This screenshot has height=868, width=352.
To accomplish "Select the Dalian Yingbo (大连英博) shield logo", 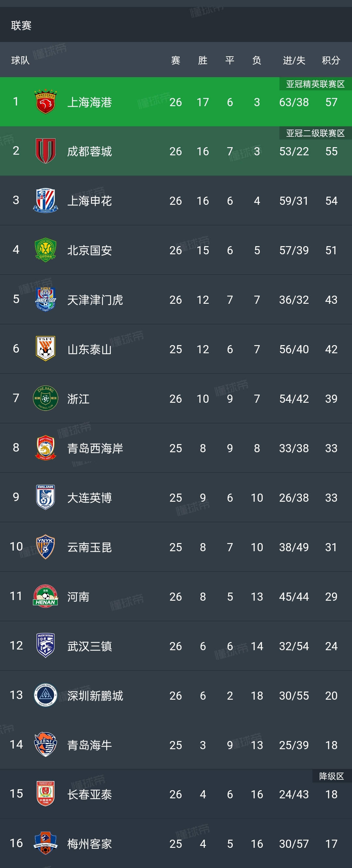I will [x=46, y=497].
